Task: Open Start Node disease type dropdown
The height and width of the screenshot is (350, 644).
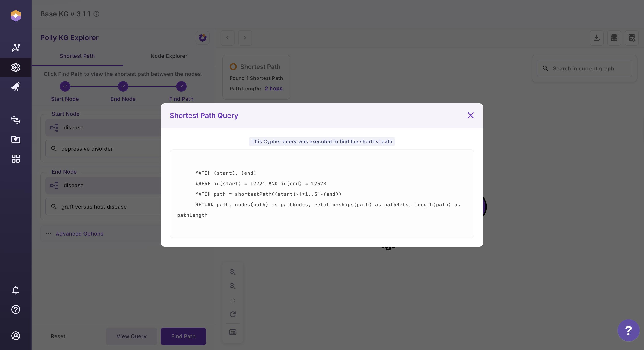Action: 103,128
